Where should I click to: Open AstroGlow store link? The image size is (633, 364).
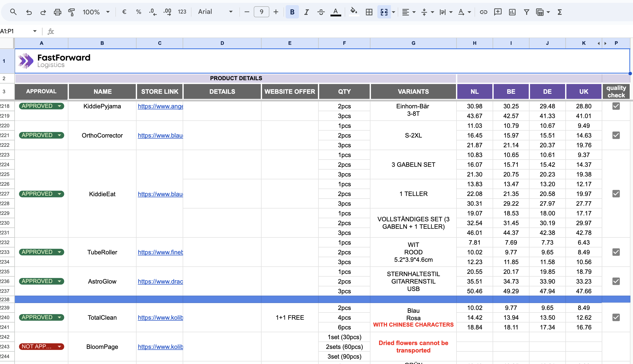[160, 282]
